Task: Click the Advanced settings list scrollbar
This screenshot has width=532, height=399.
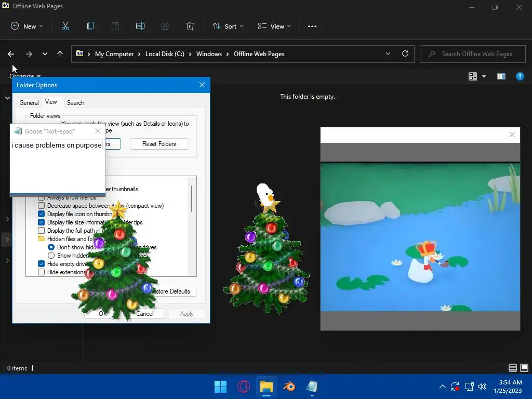Action: point(192,198)
